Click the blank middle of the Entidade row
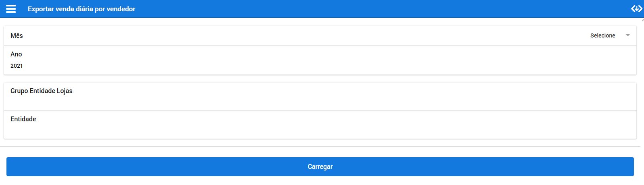 click(x=322, y=125)
